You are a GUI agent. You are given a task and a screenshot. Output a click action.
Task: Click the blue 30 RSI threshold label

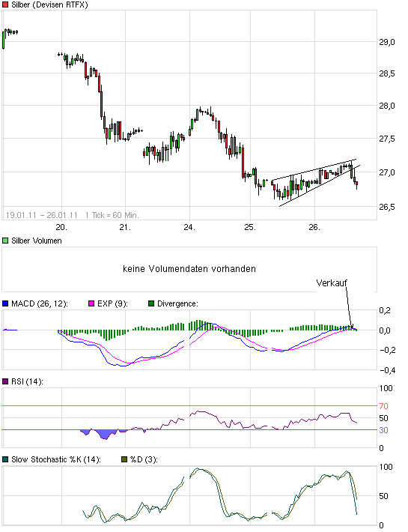pyautogui.click(x=383, y=430)
